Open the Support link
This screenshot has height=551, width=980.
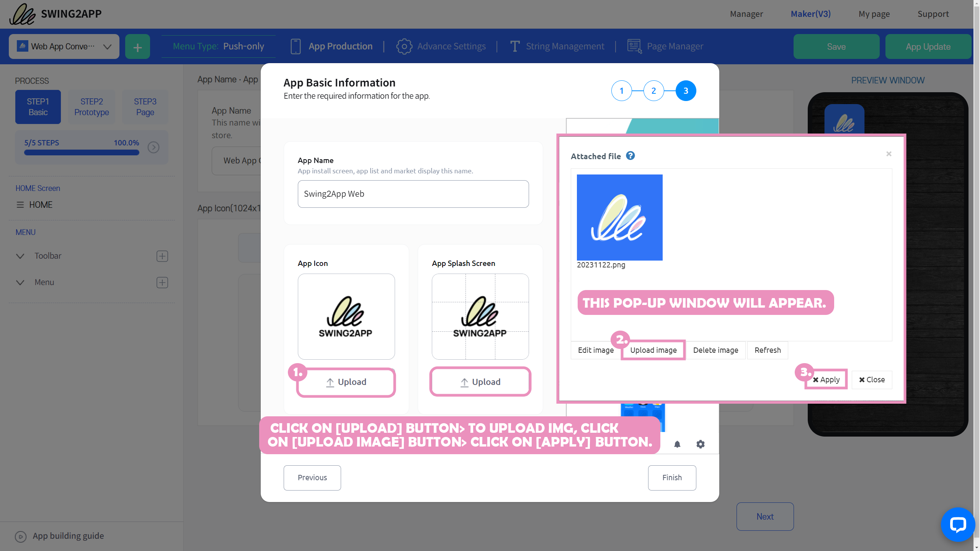click(x=933, y=14)
